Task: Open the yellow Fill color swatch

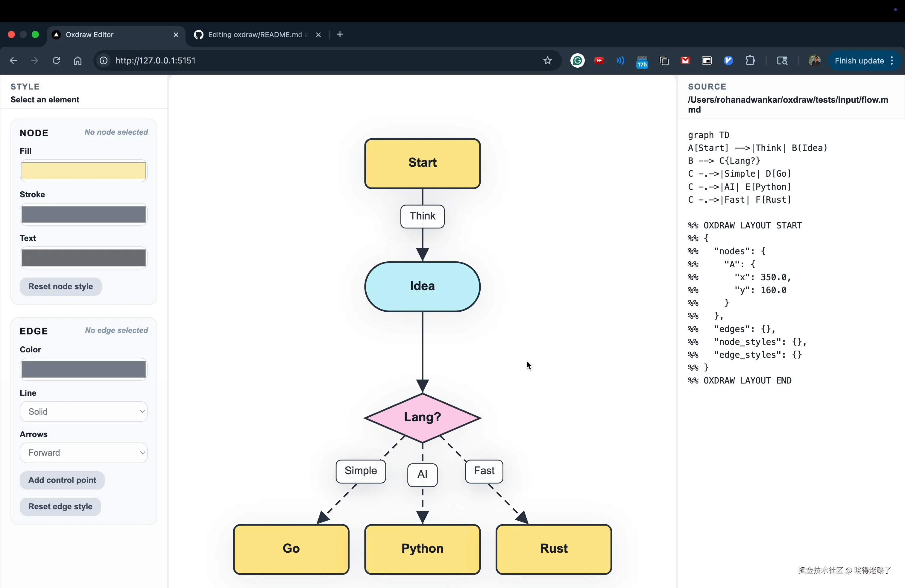Action: (x=84, y=171)
